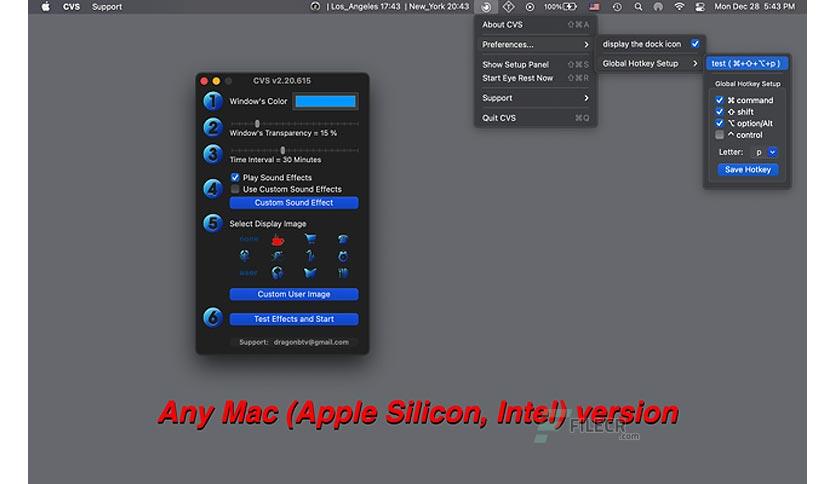
Task: Choose Show Setup Panel menu item
Action: point(535,64)
